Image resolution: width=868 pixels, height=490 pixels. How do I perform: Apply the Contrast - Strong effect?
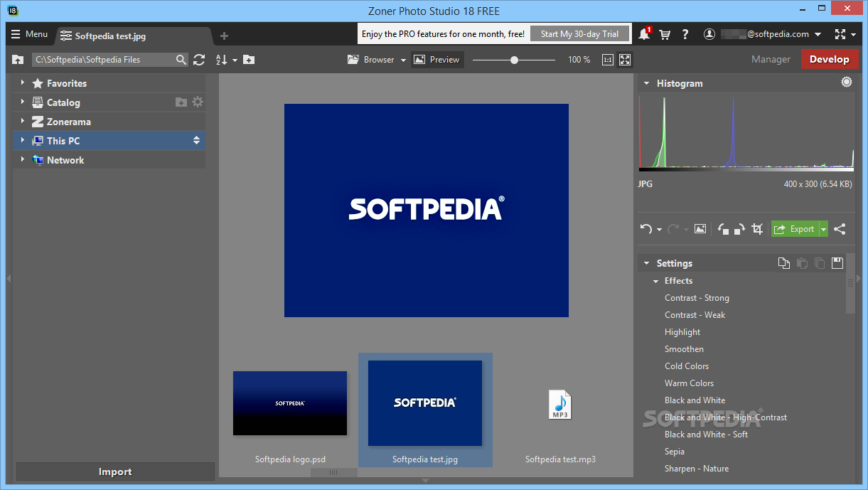click(697, 298)
